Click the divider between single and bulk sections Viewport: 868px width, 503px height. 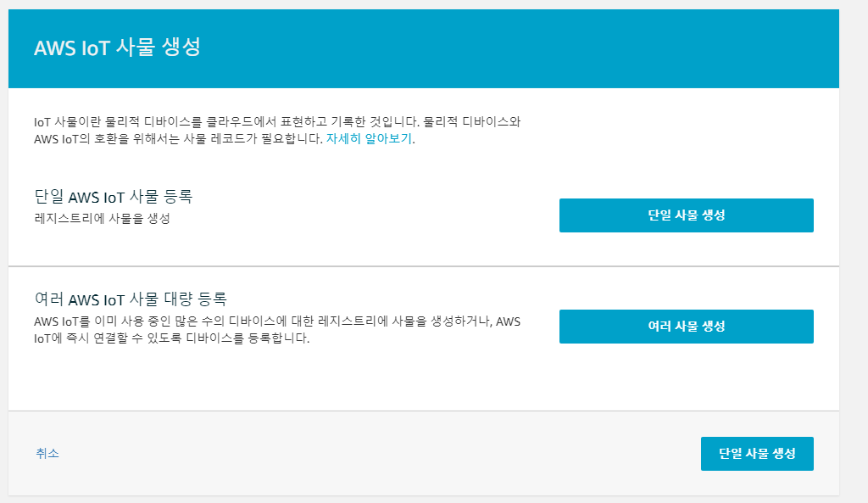click(x=424, y=266)
